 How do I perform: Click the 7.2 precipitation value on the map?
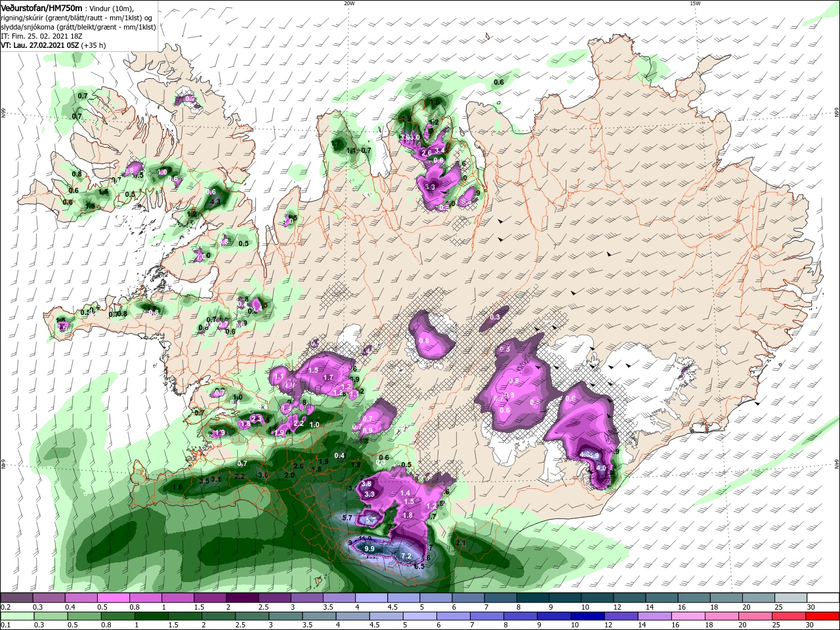tap(406, 556)
